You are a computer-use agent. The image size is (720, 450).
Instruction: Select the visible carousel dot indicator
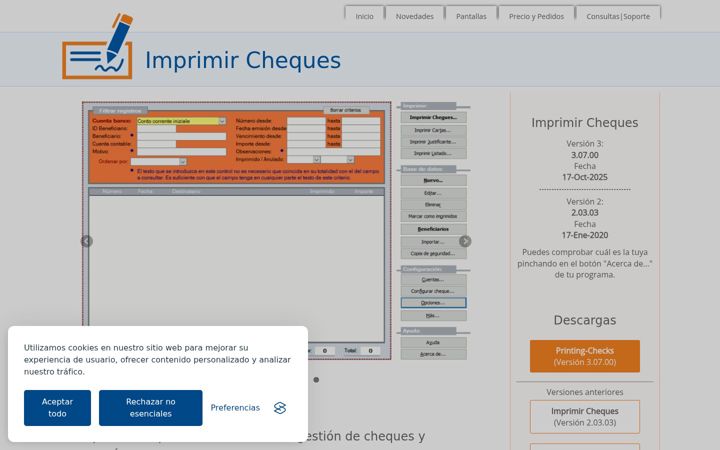point(316,380)
